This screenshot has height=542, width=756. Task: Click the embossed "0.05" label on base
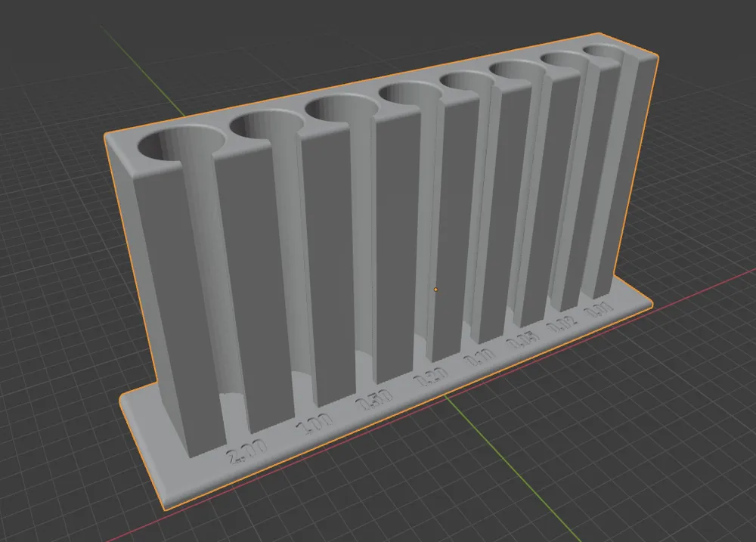pos(523,339)
